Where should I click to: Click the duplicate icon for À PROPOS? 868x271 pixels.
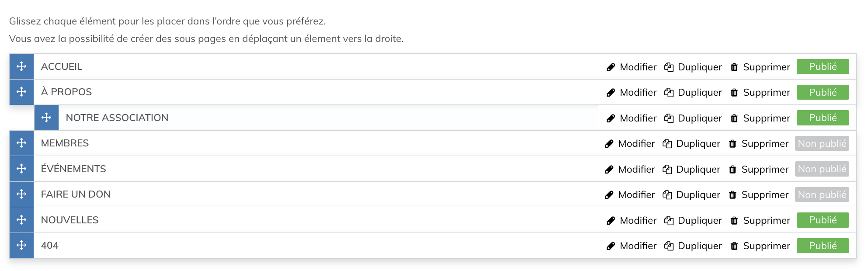tap(669, 93)
